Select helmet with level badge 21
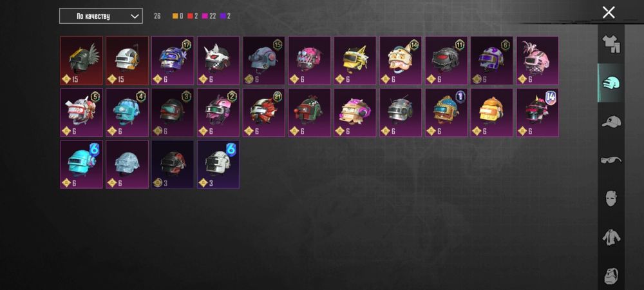This screenshot has width=644, height=290. pos(263,113)
